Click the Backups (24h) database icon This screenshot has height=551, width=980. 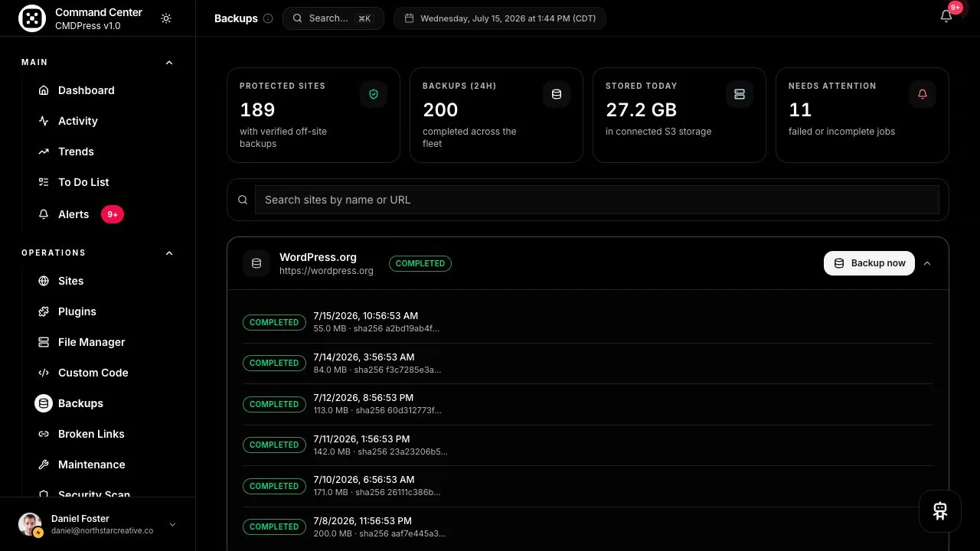pos(557,94)
